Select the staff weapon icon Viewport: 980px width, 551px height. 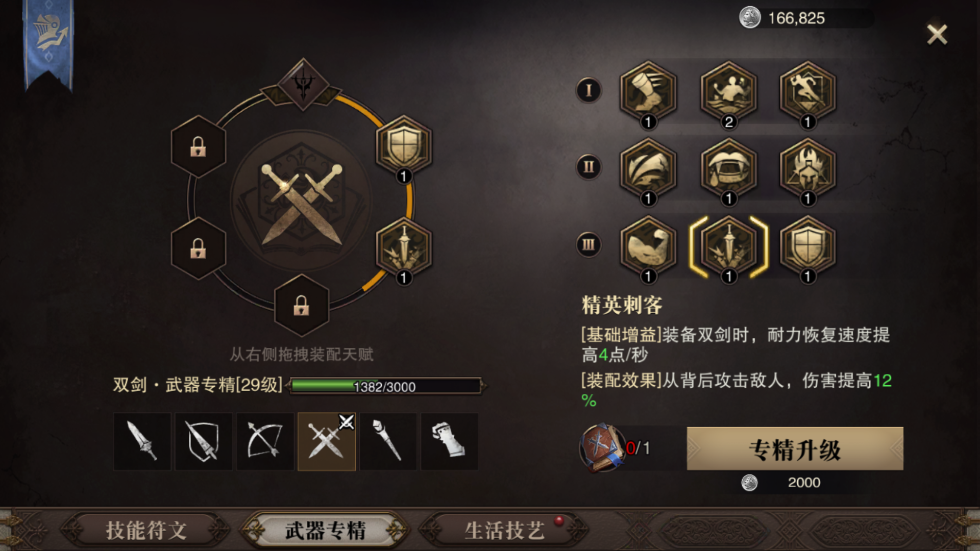click(x=388, y=441)
